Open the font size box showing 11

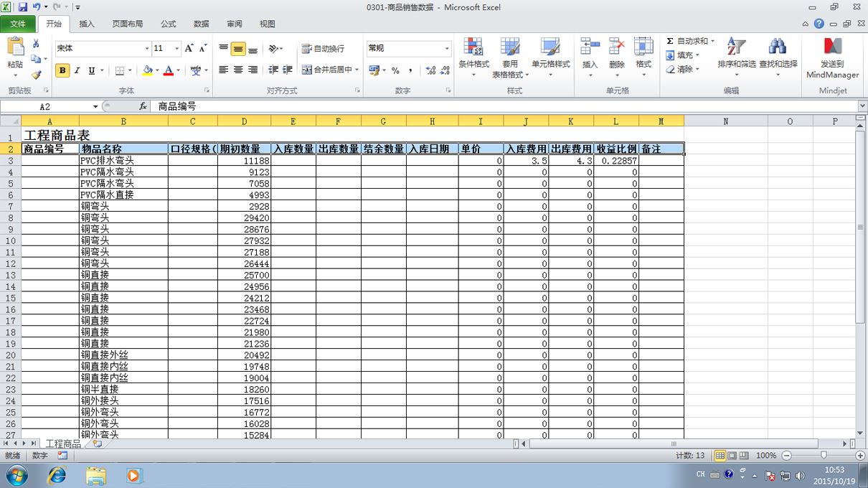pos(166,48)
